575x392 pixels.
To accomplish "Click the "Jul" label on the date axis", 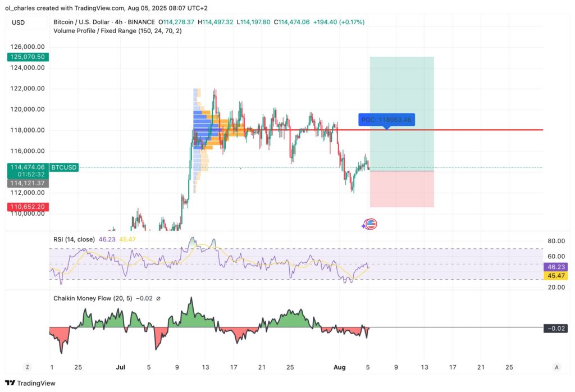I will point(121,367).
